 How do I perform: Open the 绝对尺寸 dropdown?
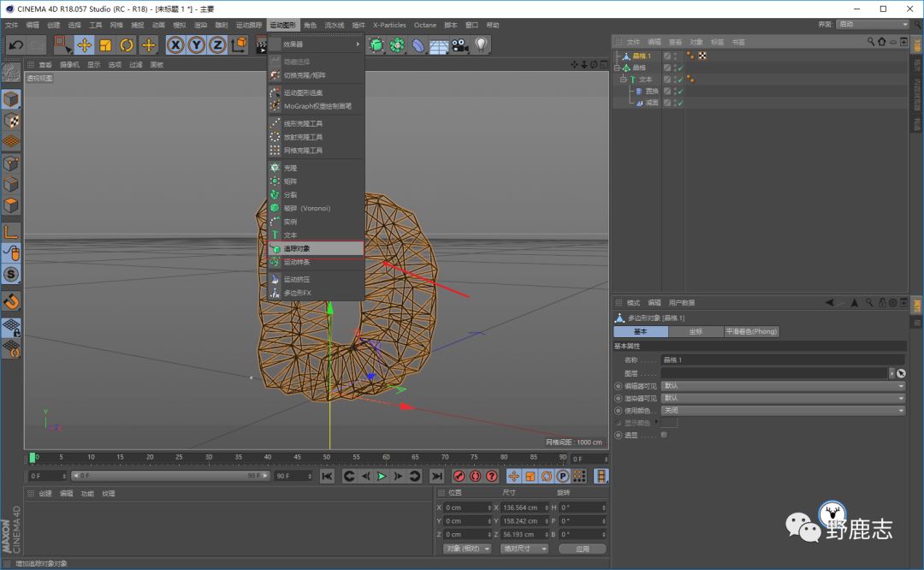click(x=524, y=549)
